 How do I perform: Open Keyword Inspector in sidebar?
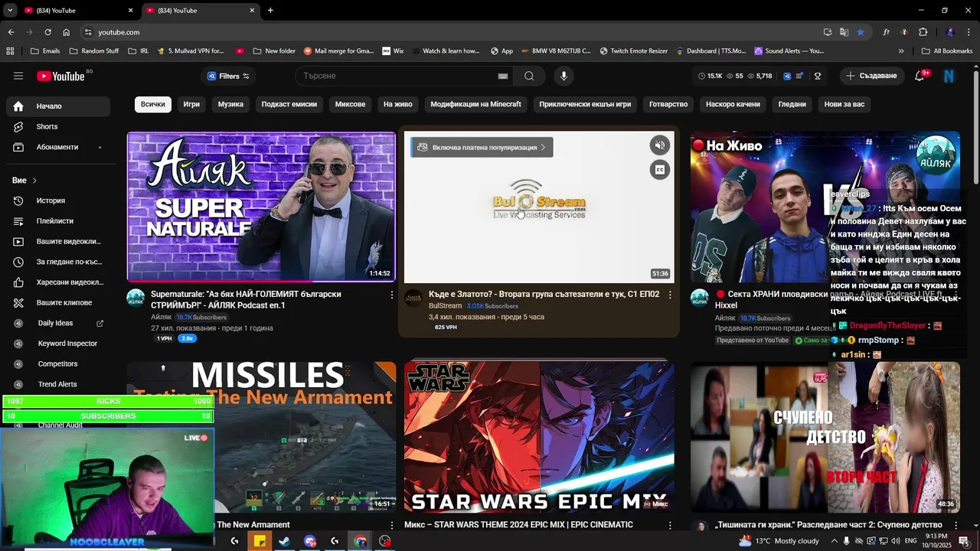[x=57, y=344]
